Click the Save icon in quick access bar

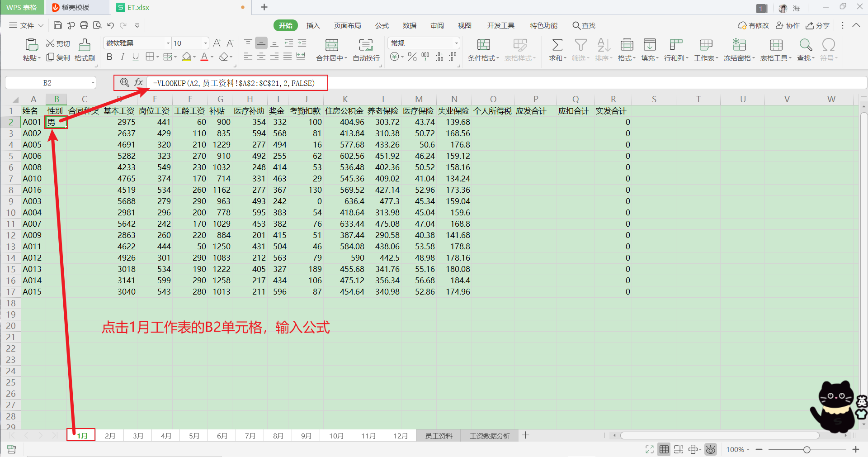[x=57, y=25]
